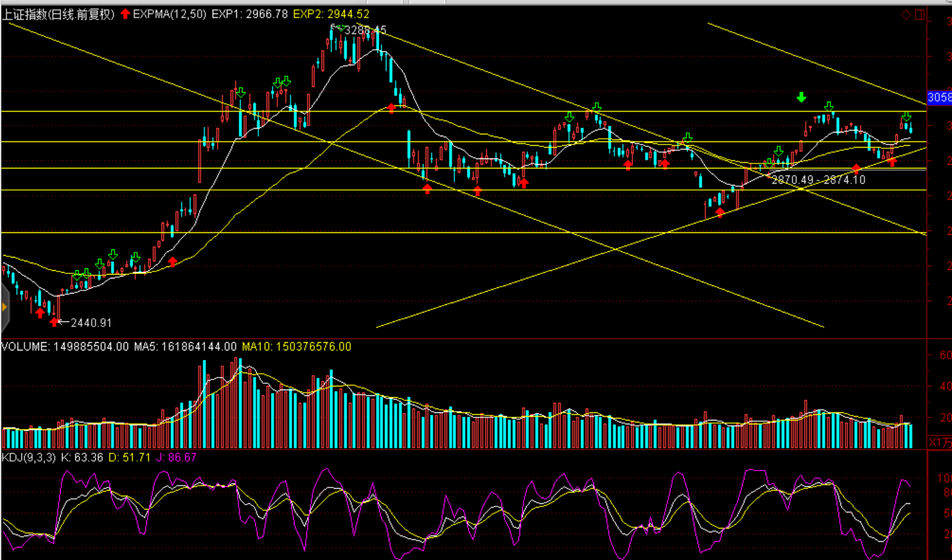The height and width of the screenshot is (560, 952).
Task: Click the green arrow at the 3288.45 peak
Action: (x=340, y=28)
